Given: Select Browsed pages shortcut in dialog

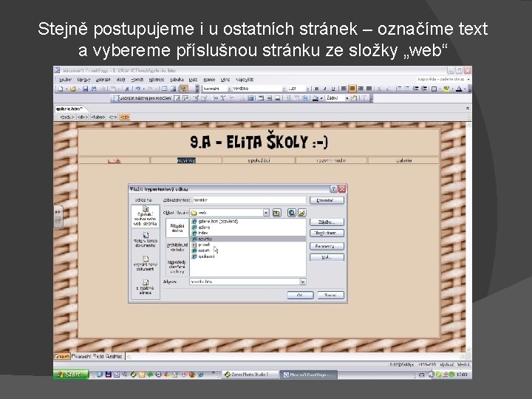Looking at the screenshot, I should pyautogui.click(x=177, y=247).
